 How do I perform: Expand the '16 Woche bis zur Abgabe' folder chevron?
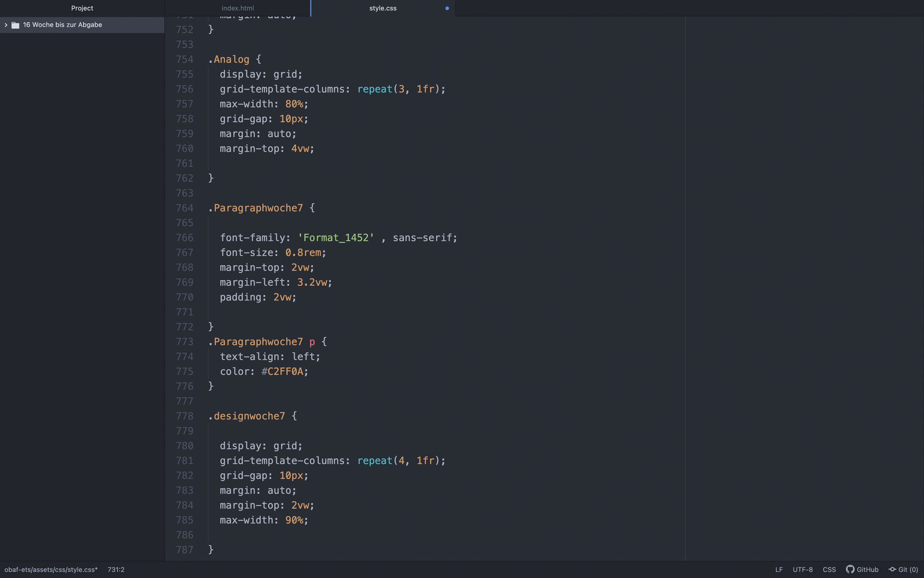[6, 25]
